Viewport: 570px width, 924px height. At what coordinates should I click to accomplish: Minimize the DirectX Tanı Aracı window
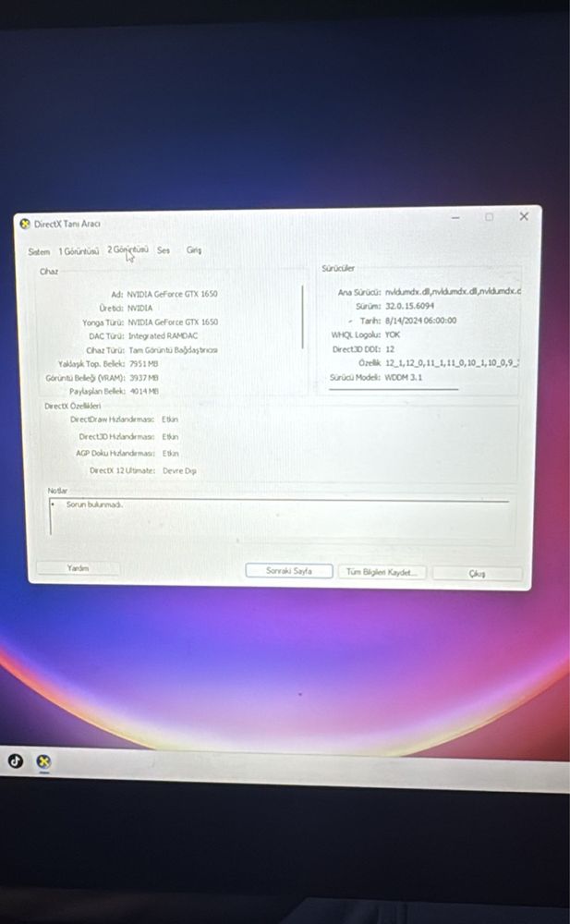[455, 217]
